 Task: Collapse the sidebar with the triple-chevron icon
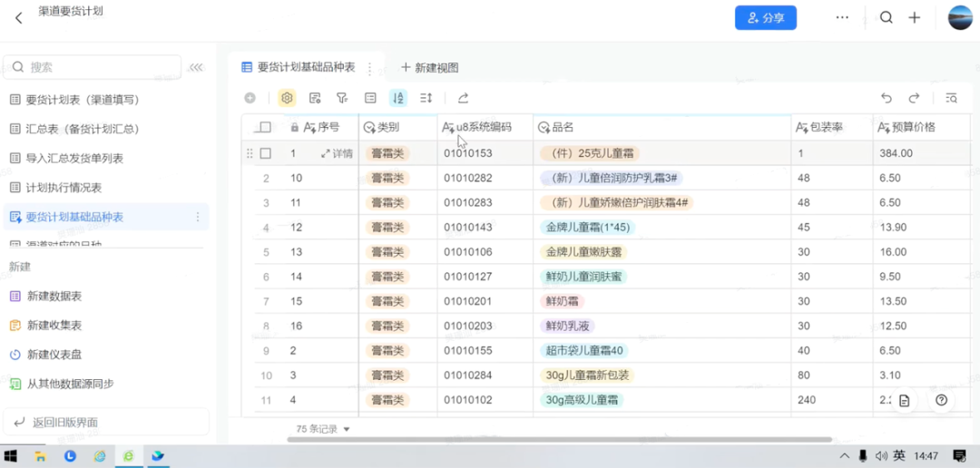pos(196,67)
